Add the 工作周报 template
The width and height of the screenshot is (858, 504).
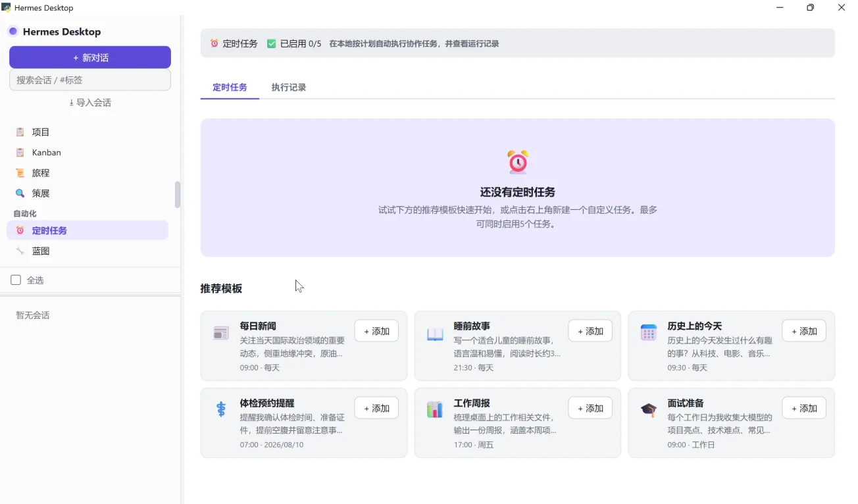(590, 408)
